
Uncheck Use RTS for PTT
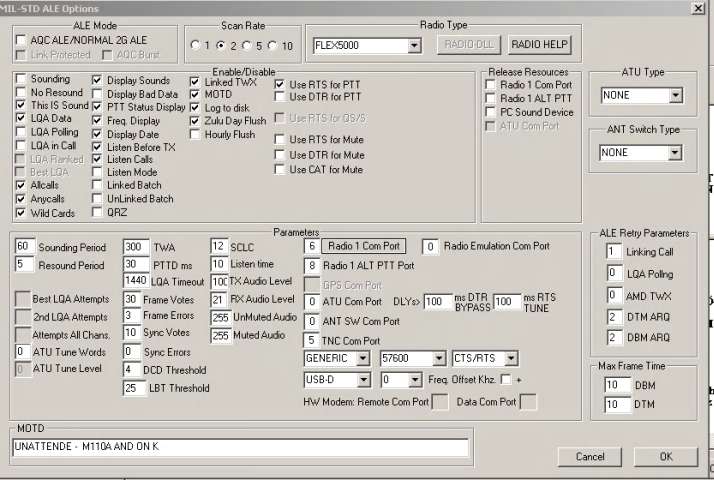point(279,85)
